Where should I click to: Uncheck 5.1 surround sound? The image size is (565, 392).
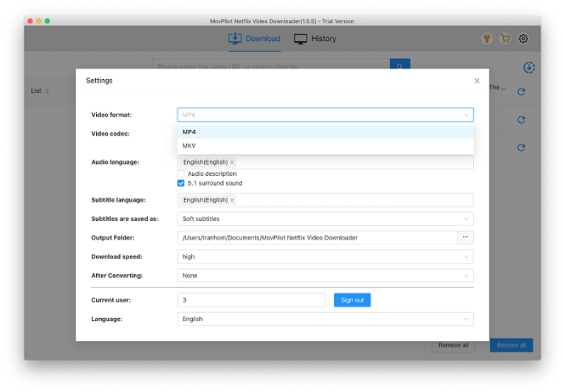[181, 184]
